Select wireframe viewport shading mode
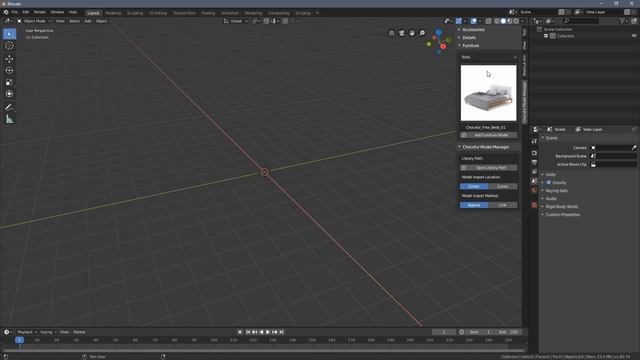640x360 pixels. click(x=497, y=21)
